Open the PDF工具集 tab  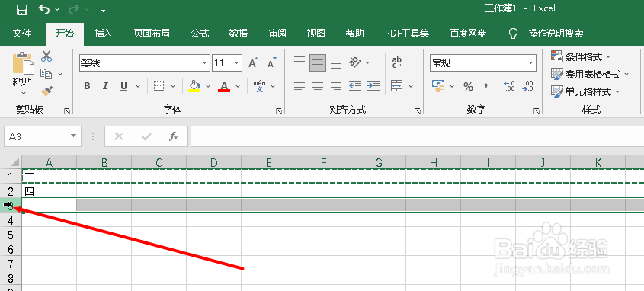coord(407,34)
